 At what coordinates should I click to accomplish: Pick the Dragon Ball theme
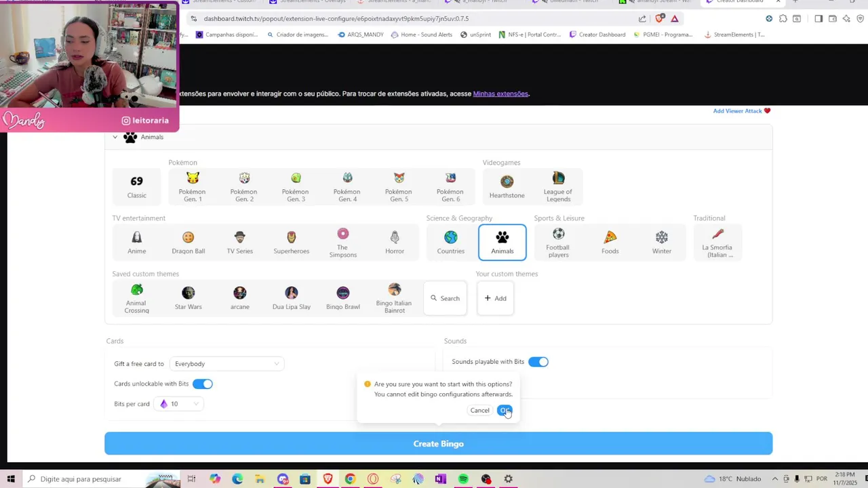point(188,242)
